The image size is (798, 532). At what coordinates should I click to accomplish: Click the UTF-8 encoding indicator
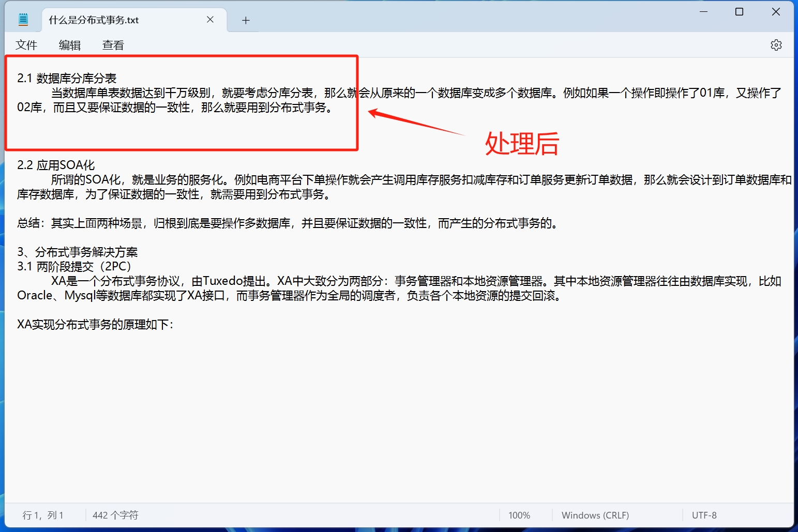point(704,515)
